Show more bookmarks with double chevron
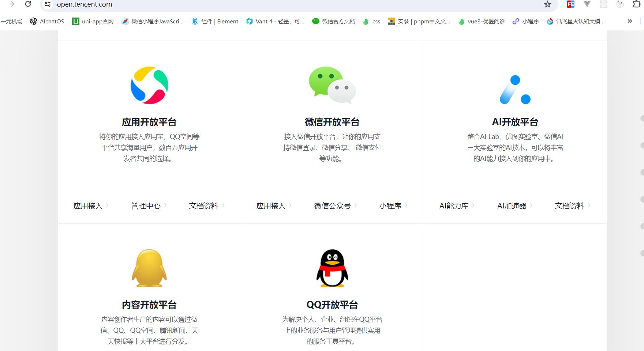644x351 pixels. click(630, 21)
